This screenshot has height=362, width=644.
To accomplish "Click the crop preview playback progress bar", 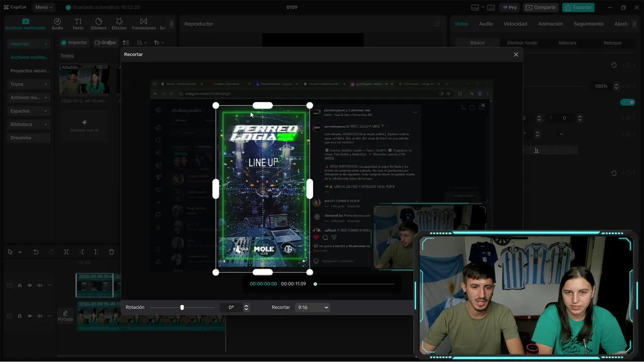I will pyautogui.click(x=355, y=284).
